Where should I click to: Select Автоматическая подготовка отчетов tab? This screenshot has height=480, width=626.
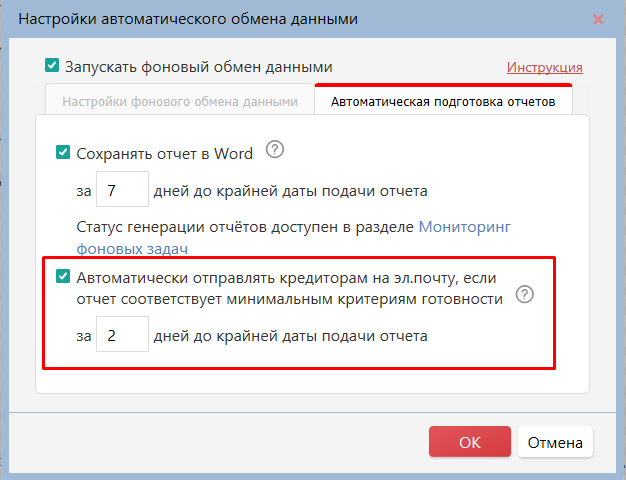click(x=443, y=101)
